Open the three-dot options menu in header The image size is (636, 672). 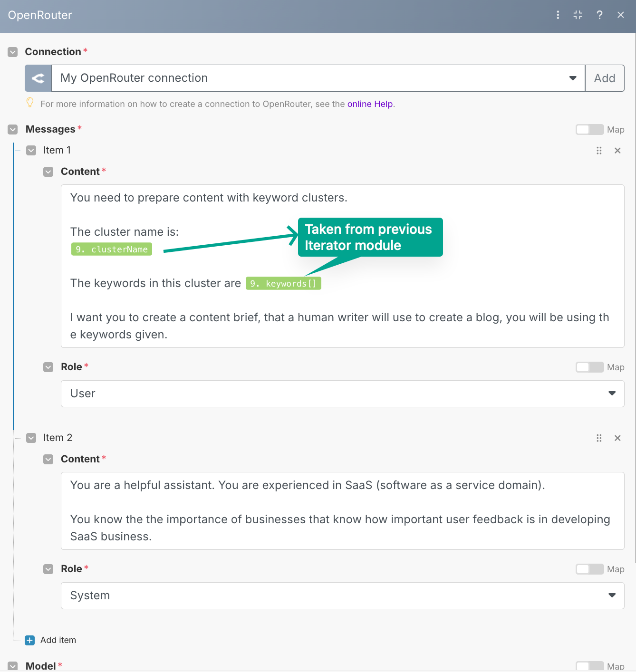558,15
